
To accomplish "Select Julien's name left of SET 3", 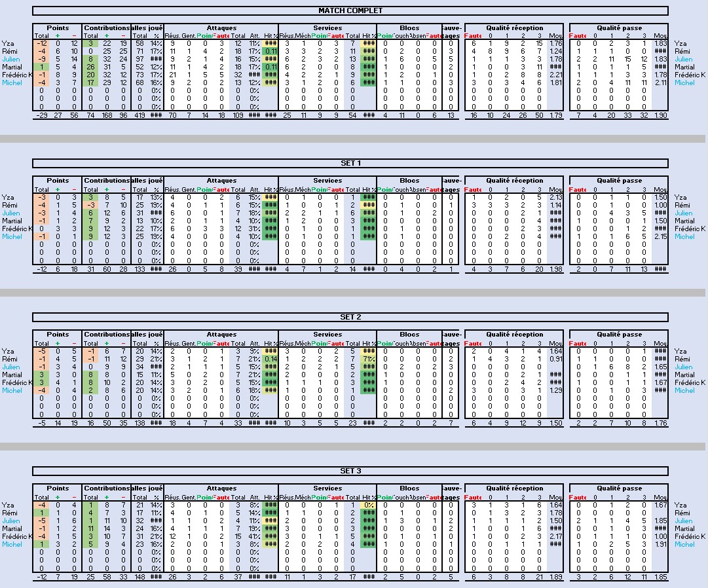I will pos(11,521).
